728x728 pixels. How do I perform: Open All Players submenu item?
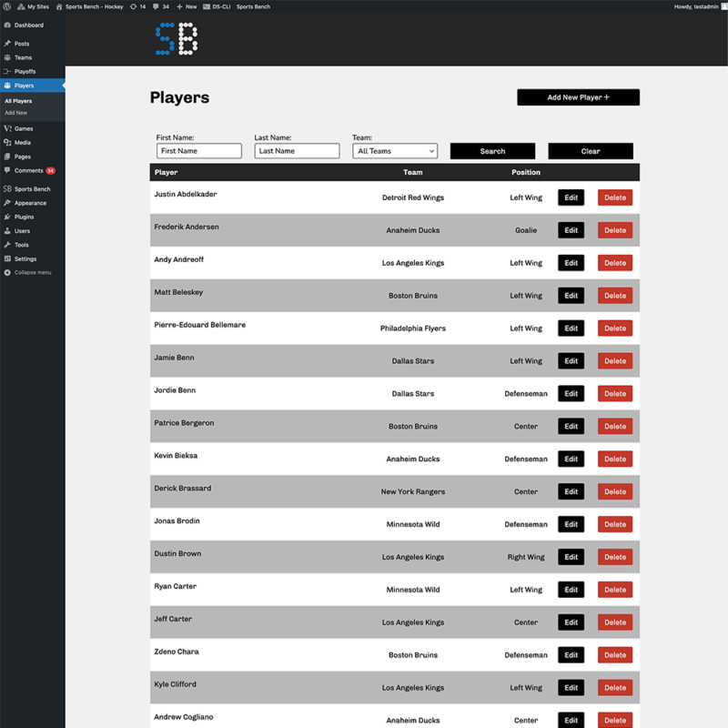click(18, 101)
